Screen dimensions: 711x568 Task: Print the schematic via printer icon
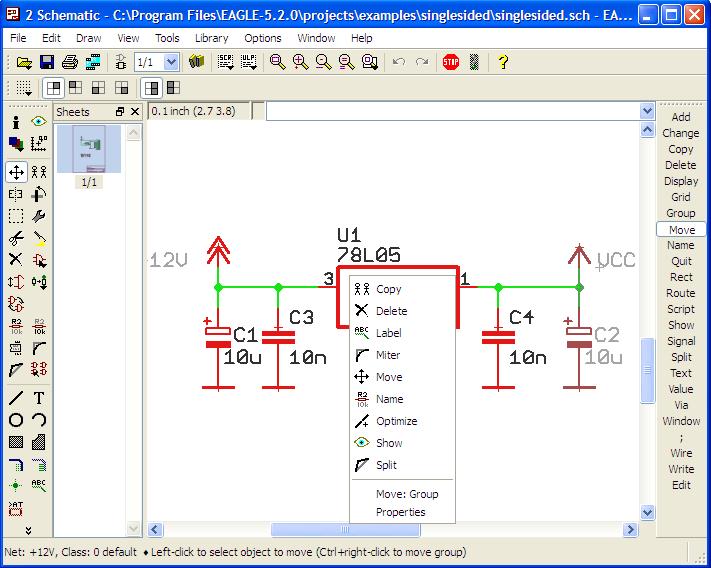[x=69, y=62]
